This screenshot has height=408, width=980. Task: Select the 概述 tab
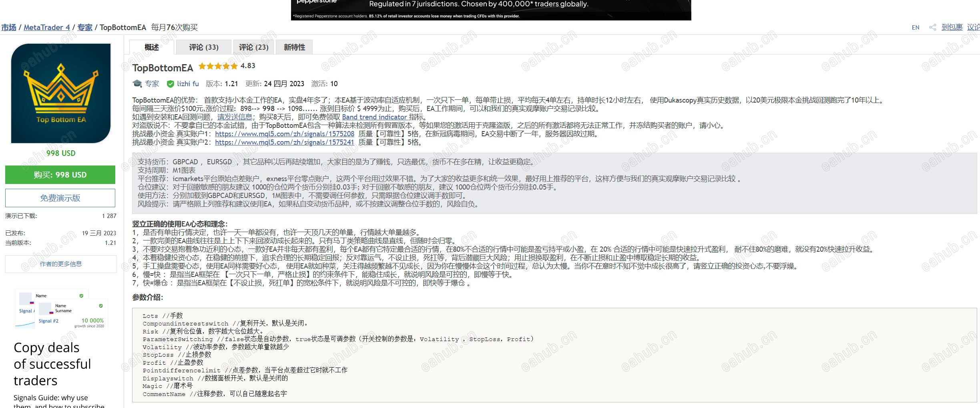[151, 47]
